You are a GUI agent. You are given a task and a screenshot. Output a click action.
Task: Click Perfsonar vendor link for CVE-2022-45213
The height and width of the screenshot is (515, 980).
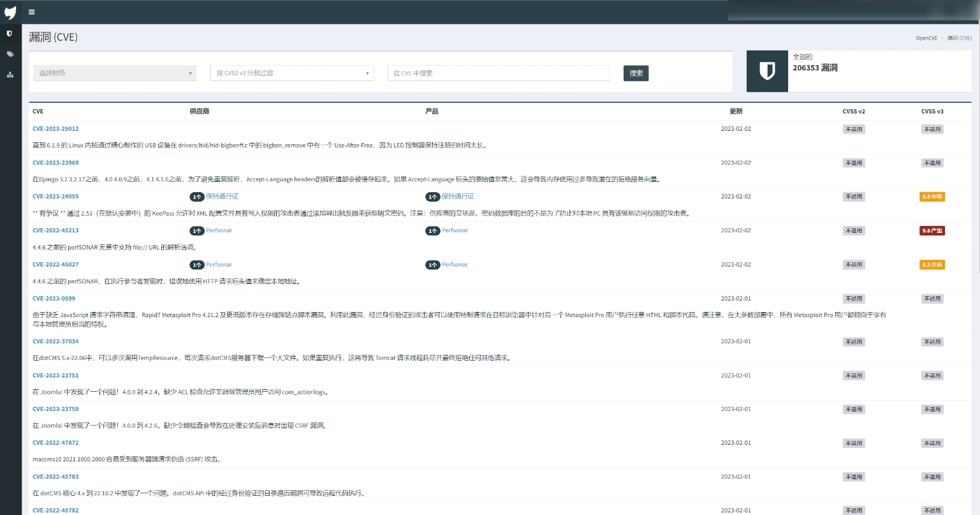(219, 230)
